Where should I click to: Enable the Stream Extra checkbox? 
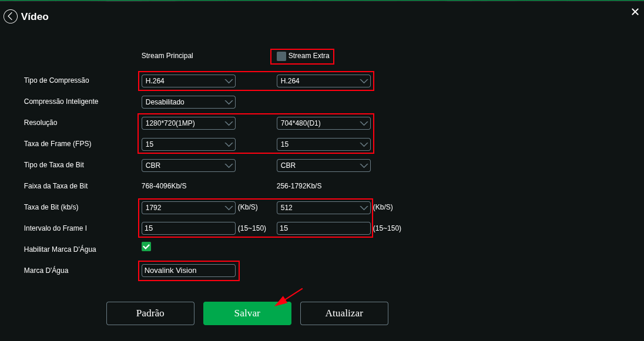(x=281, y=56)
